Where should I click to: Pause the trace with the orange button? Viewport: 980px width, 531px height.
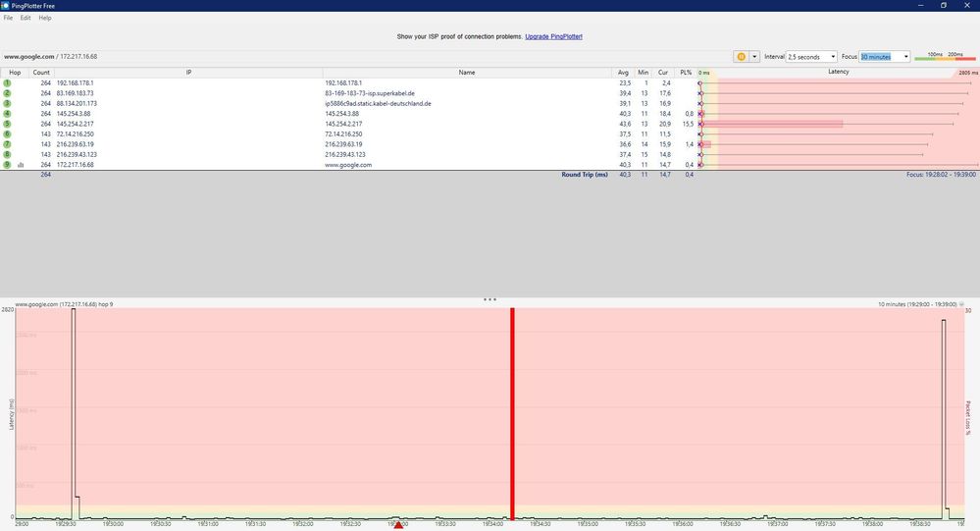[x=742, y=56]
